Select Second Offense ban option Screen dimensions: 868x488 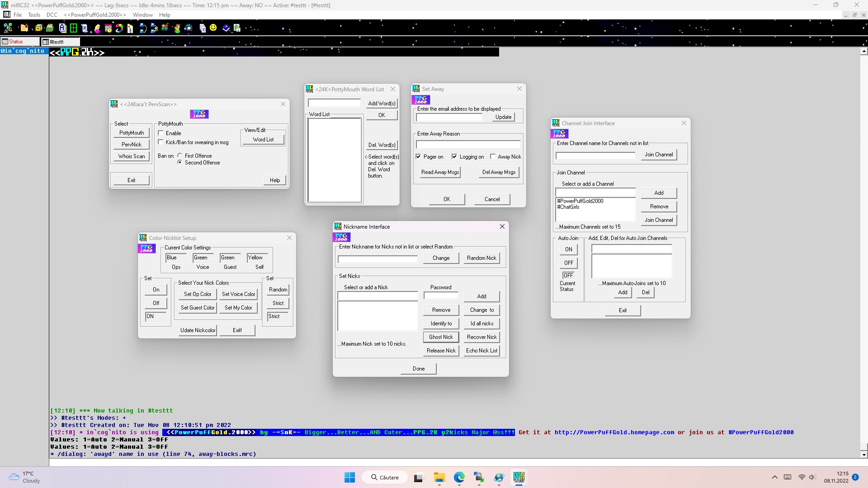180,162
